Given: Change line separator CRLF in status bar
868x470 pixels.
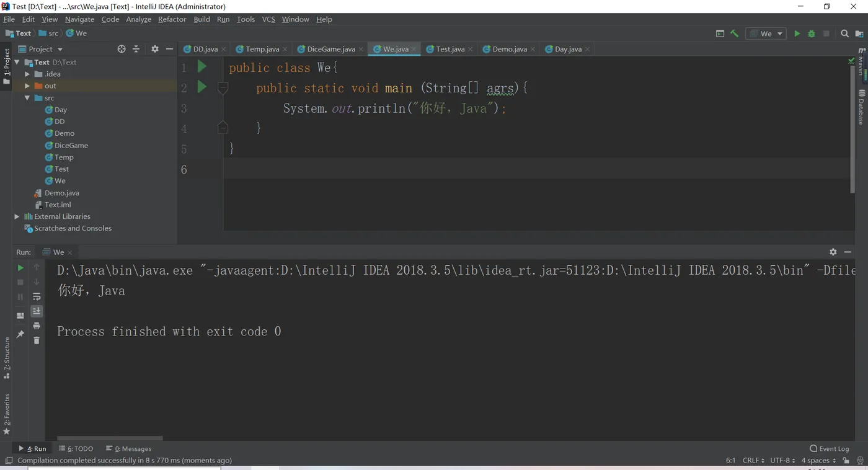Looking at the screenshot, I should (753, 460).
